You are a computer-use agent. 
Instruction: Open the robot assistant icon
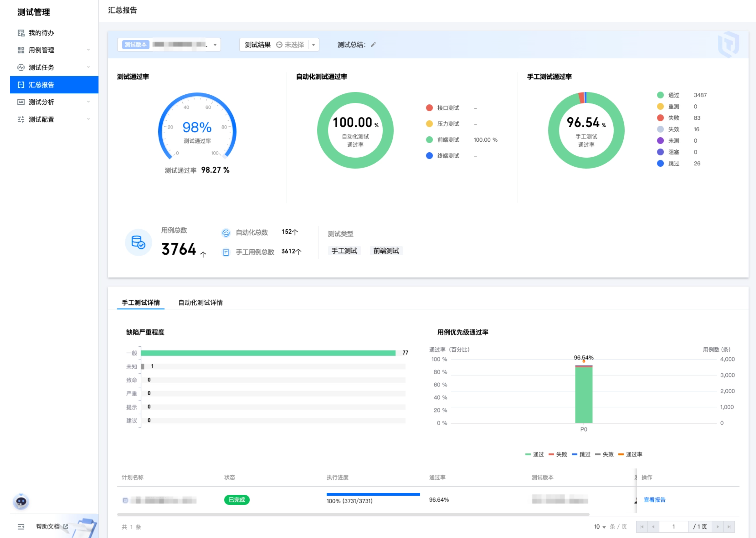coord(21,501)
